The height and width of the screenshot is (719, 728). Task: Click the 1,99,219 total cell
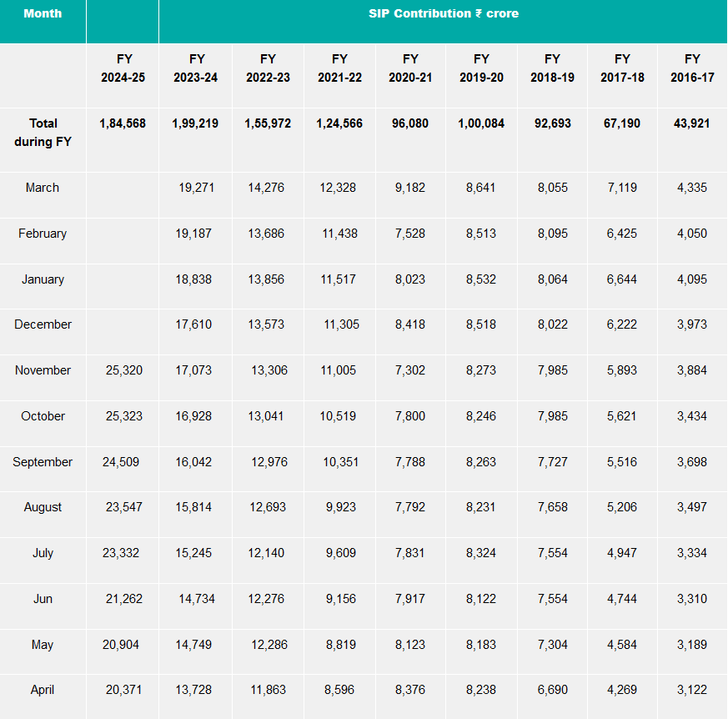coord(195,123)
